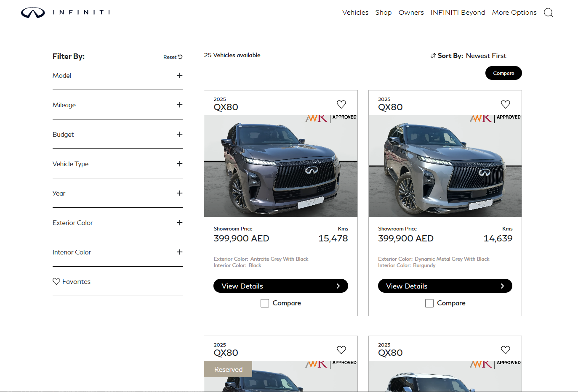Click the 14,639 Kms value
Image resolution: width=578 pixels, height=392 pixels.
pos(498,238)
